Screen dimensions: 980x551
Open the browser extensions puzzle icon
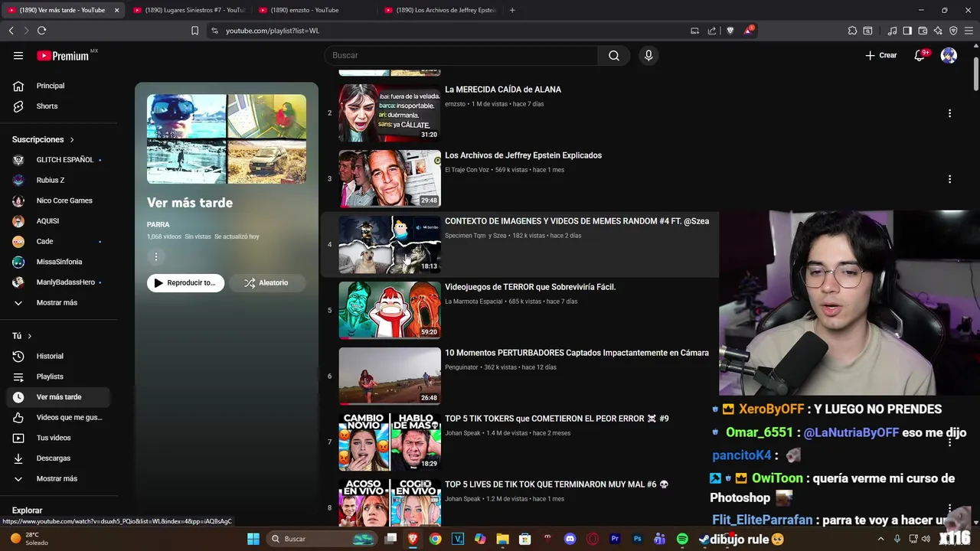pyautogui.click(x=852, y=31)
